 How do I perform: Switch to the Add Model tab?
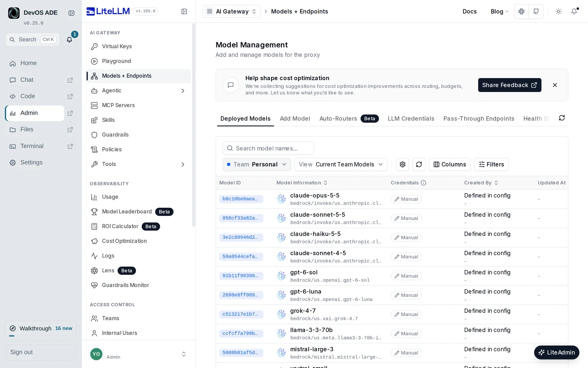(295, 119)
